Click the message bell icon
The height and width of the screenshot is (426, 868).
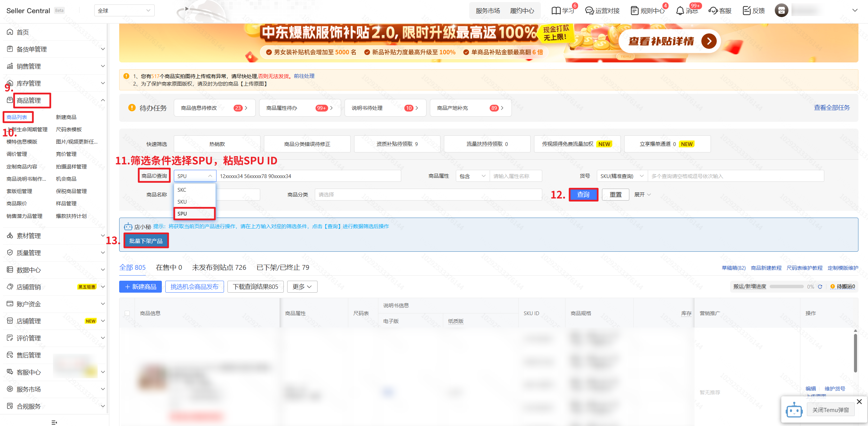pos(680,11)
